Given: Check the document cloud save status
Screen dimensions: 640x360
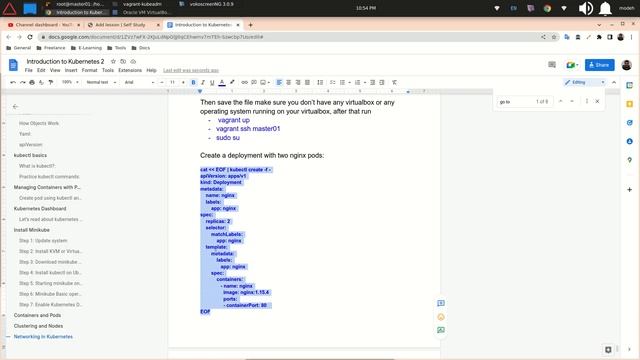Looking at the screenshot, I should pyautogui.click(x=133, y=61).
